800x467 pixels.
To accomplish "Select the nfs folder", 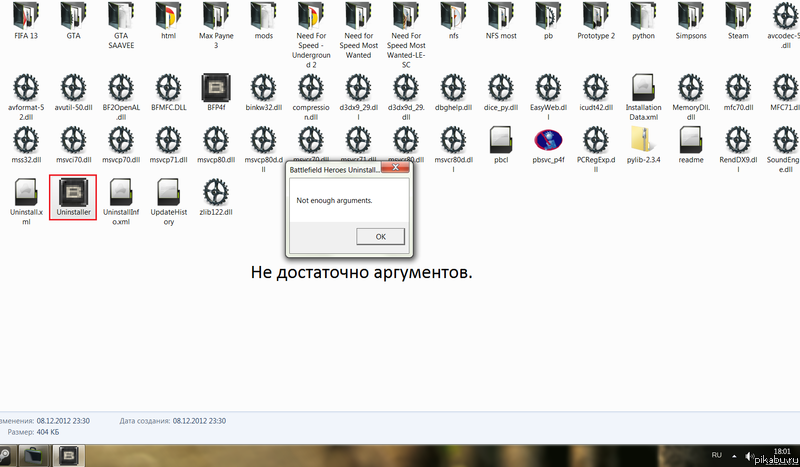I will (454, 20).
